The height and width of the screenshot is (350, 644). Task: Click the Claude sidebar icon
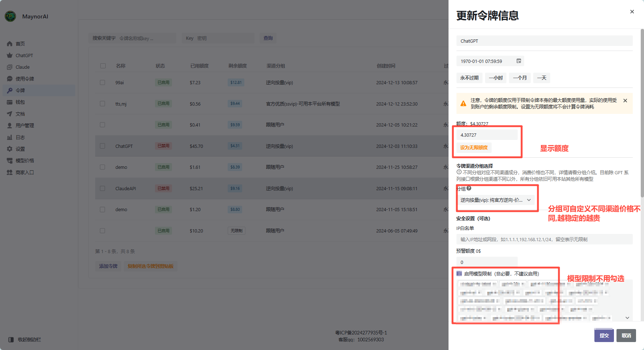point(10,67)
